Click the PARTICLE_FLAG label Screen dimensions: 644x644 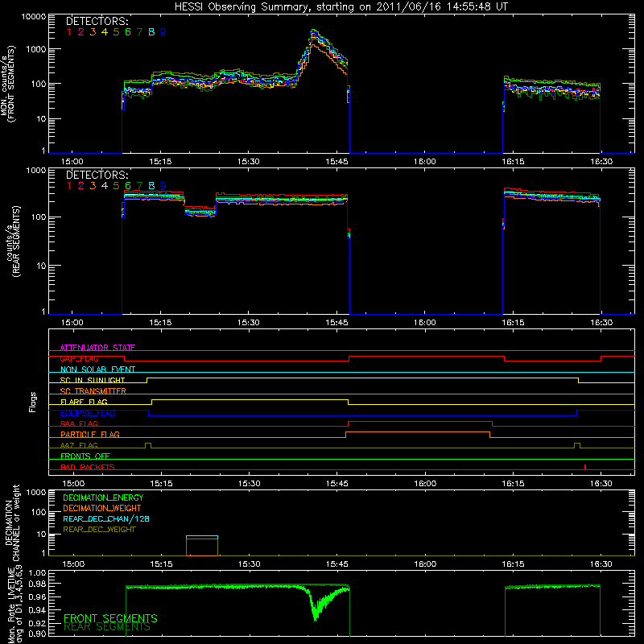(90, 435)
